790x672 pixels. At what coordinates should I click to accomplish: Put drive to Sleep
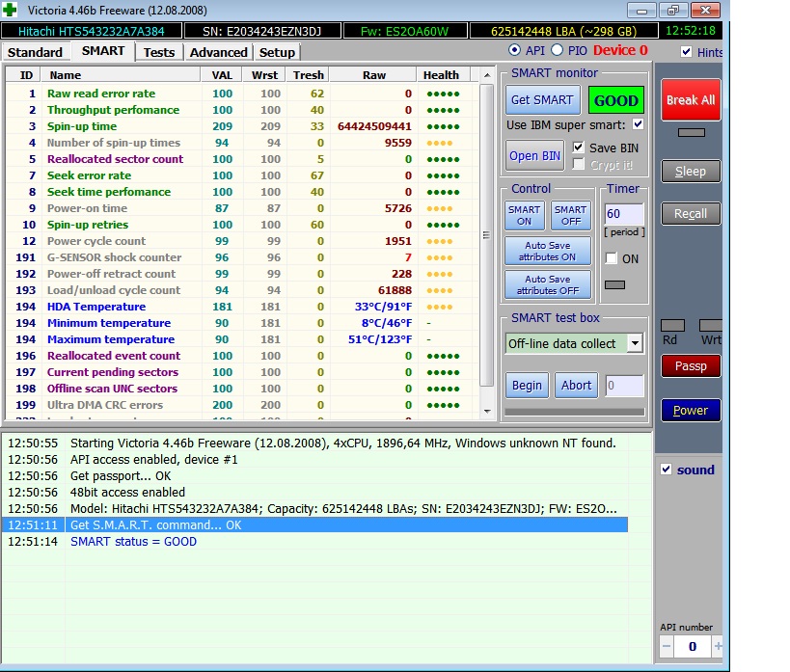[x=691, y=171]
